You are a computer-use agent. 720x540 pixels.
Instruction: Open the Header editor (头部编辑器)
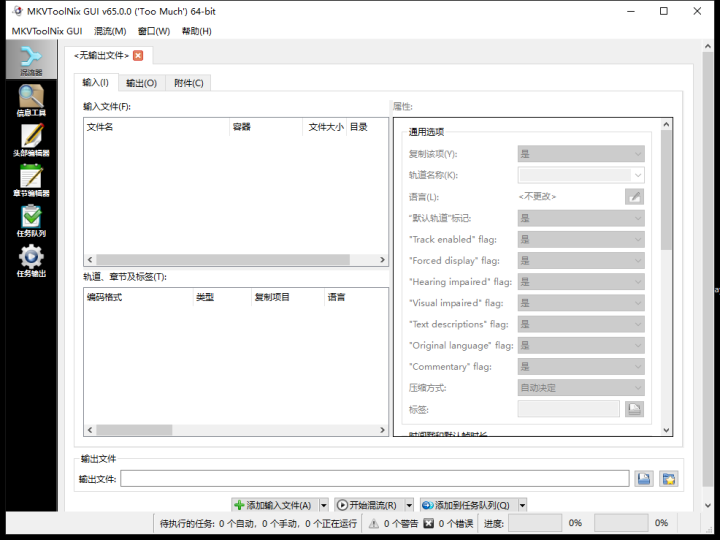pyautogui.click(x=31, y=141)
